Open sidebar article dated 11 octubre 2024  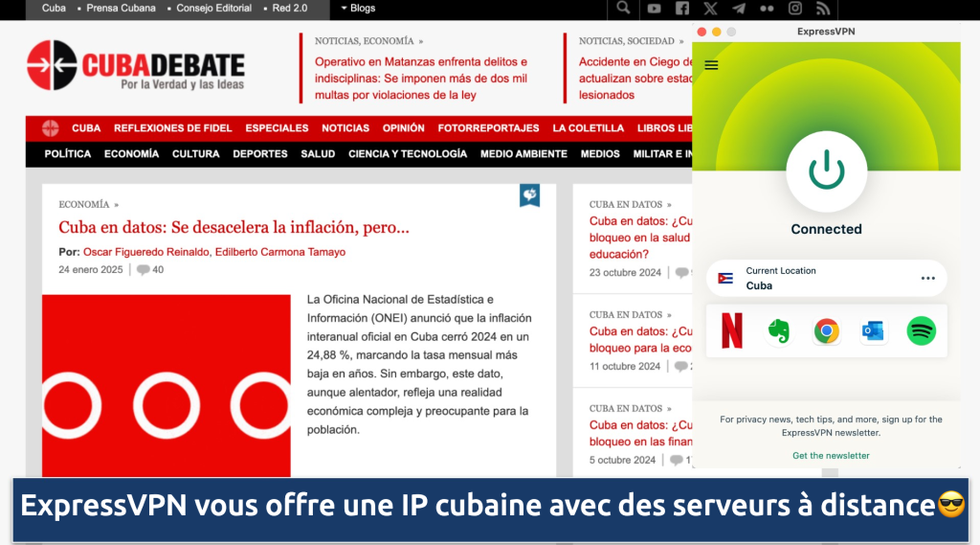tap(640, 340)
